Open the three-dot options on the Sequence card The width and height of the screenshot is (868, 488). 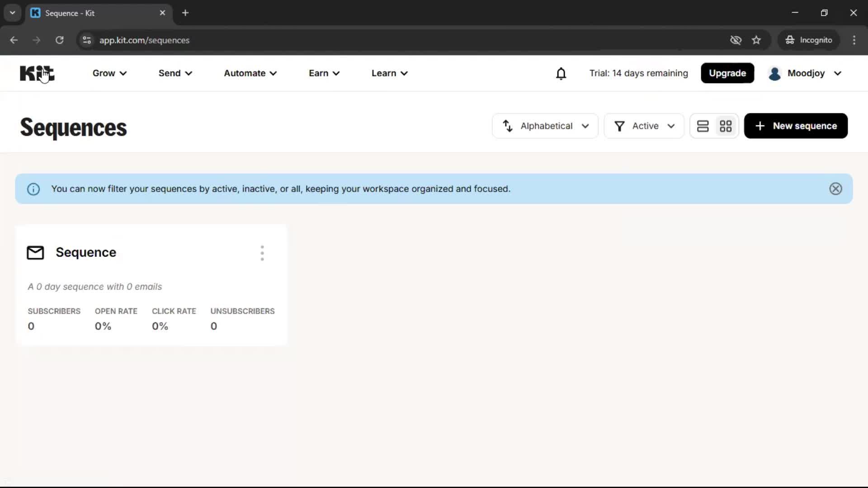[x=262, y=253]
